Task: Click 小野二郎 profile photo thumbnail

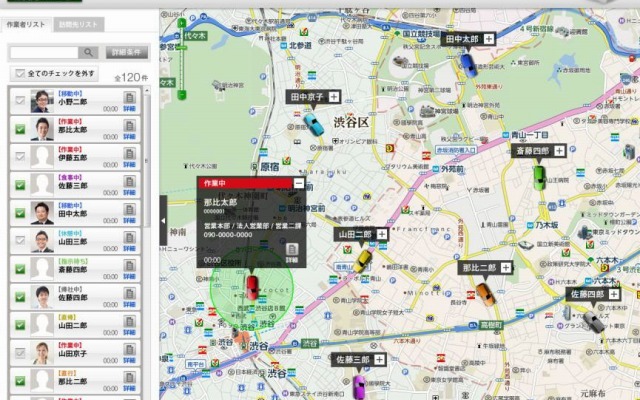Action: pyautogui.click(x=42, y=101)
